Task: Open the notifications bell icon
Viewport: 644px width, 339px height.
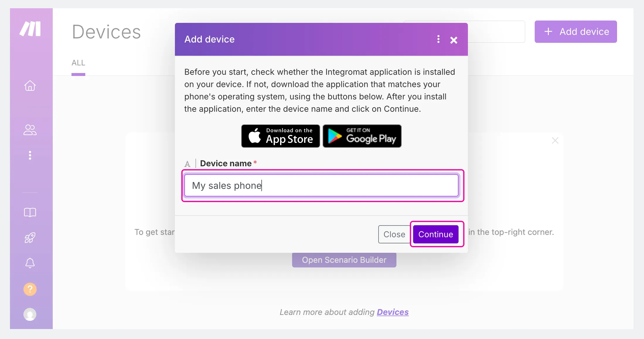Action: click(x=30, y=263)
